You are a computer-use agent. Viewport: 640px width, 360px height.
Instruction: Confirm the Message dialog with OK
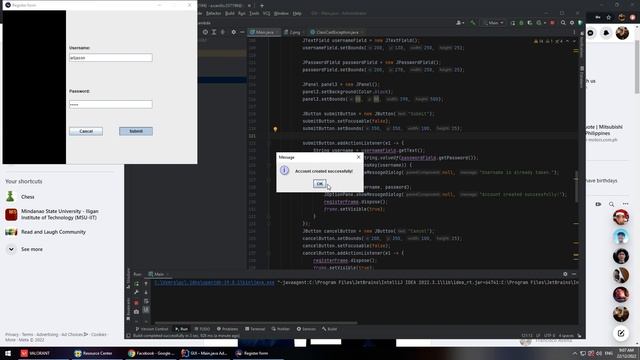320,184
